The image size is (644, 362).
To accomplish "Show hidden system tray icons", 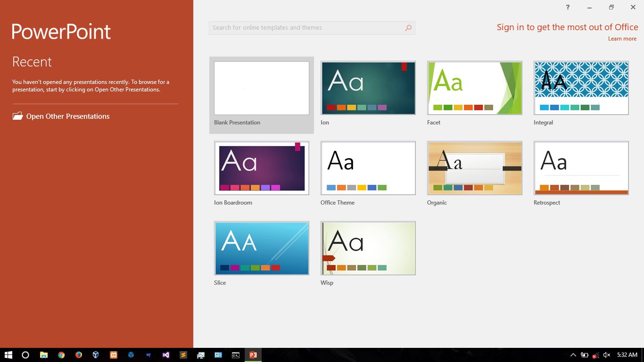I will (x=573, y=355).
